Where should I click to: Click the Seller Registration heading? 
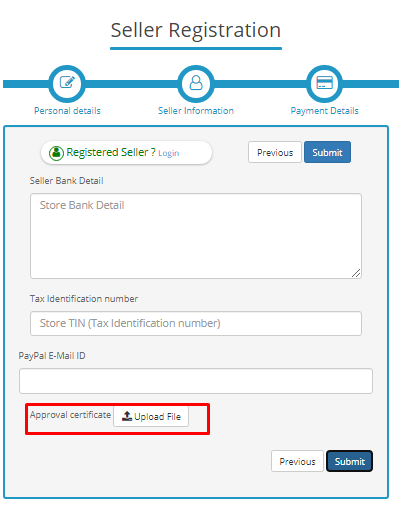coord(196,30)
